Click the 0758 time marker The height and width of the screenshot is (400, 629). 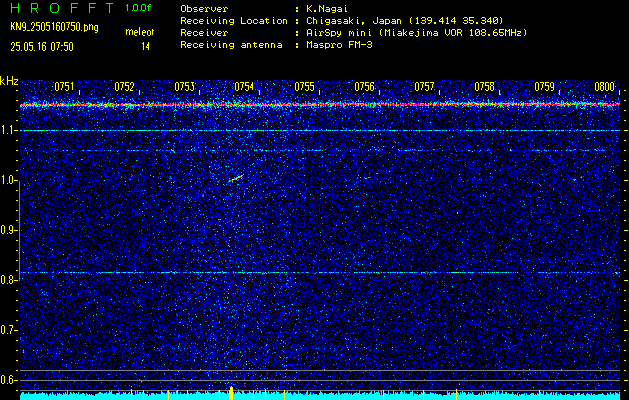pos(484,87)
